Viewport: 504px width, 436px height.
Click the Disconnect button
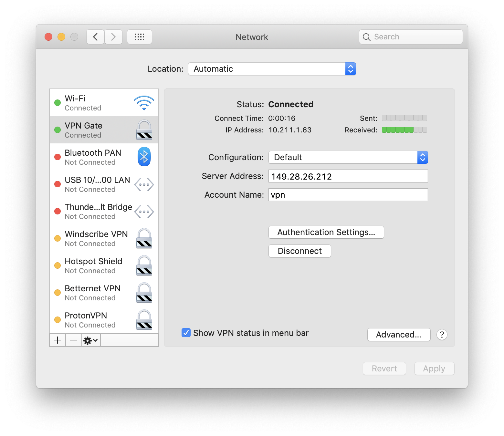(x=299, y=251)
